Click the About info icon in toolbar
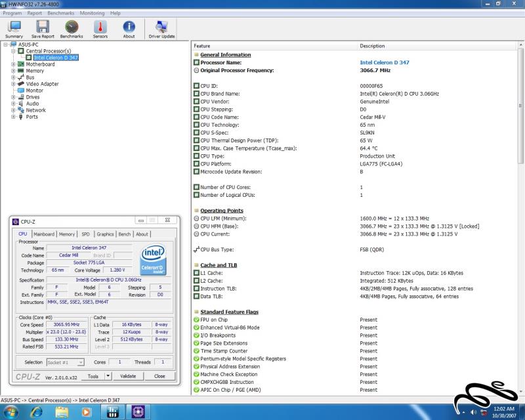The width and height of the screenshot is (525, 420). pyautogui.click(x=129, y=26)
